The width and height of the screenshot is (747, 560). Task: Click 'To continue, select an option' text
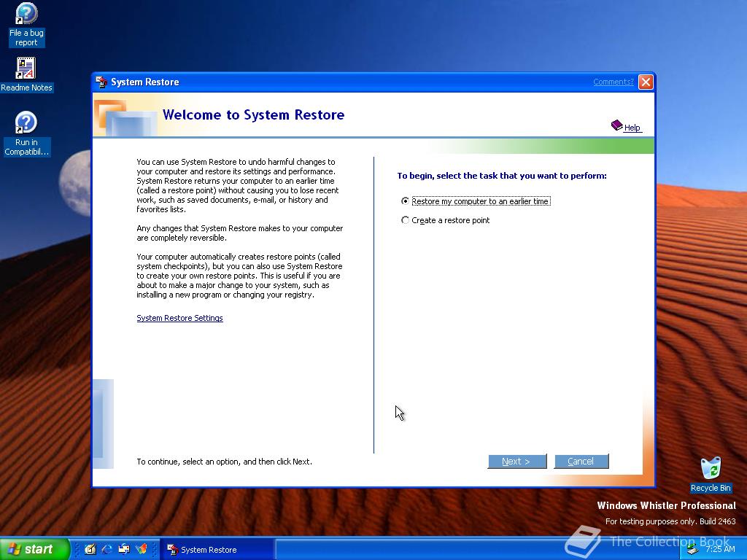[225, 462]
